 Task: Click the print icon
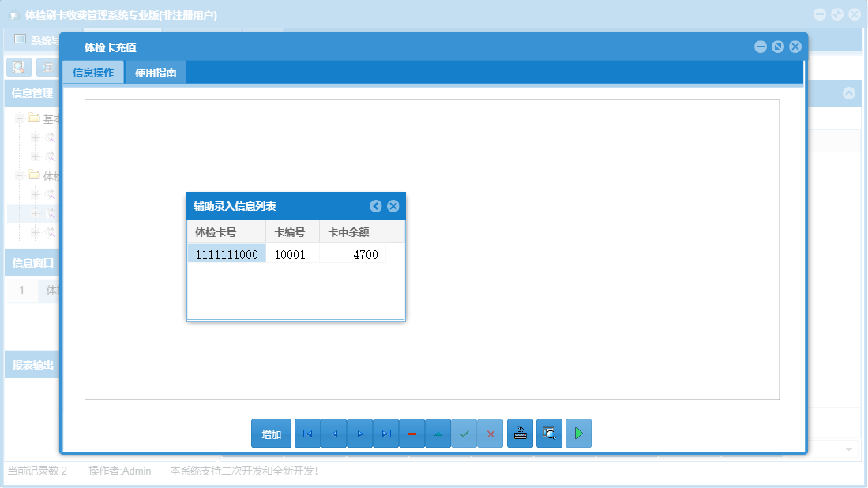pyautogui.click(x=520, y=434)
